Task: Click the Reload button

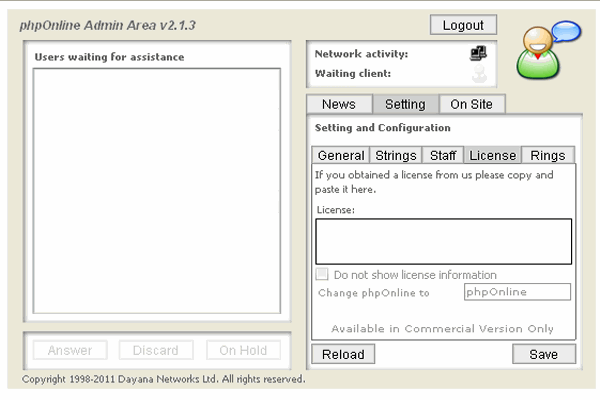Action: tap(343, 354)
